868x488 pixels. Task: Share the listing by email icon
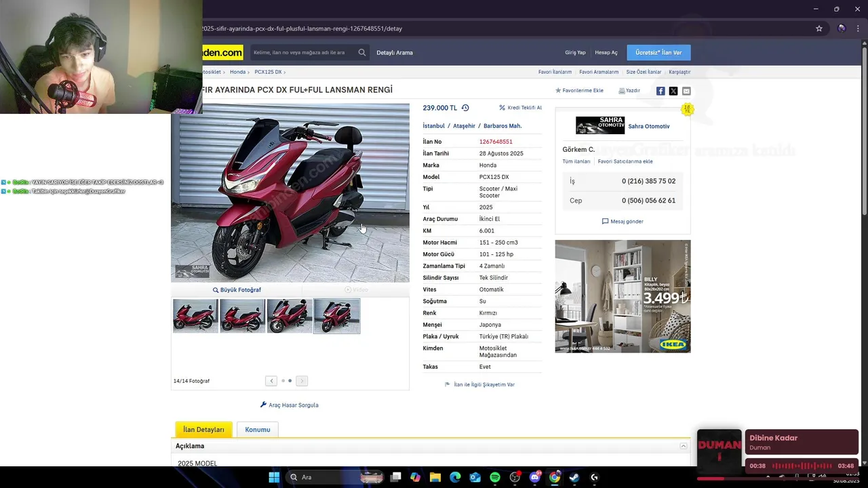686,91
